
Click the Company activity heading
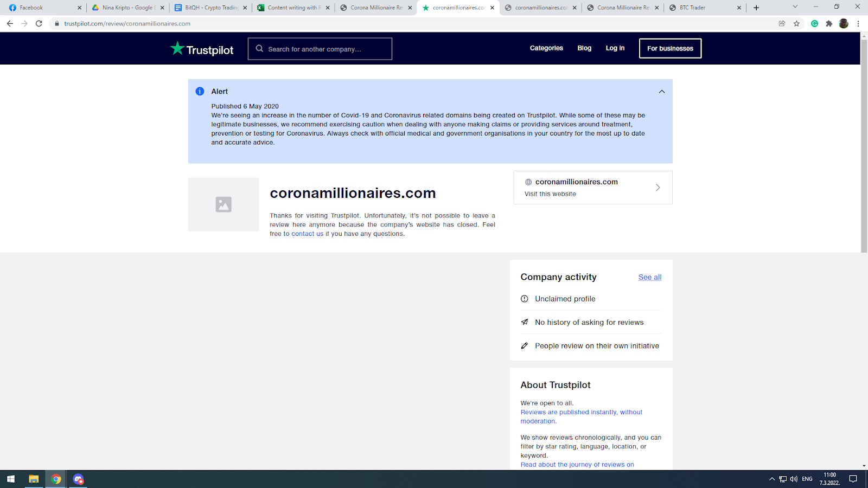click(558, 277)
